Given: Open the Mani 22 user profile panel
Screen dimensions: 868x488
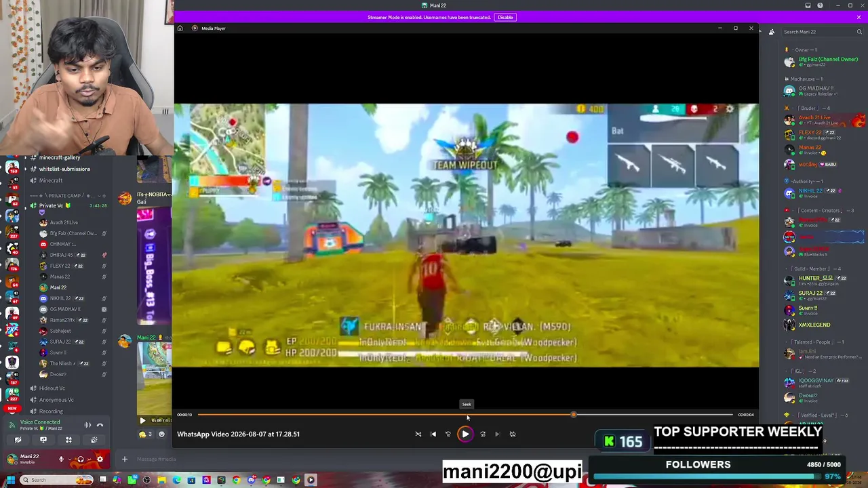Looking at the screenshot, I should (x=28, y=459).
